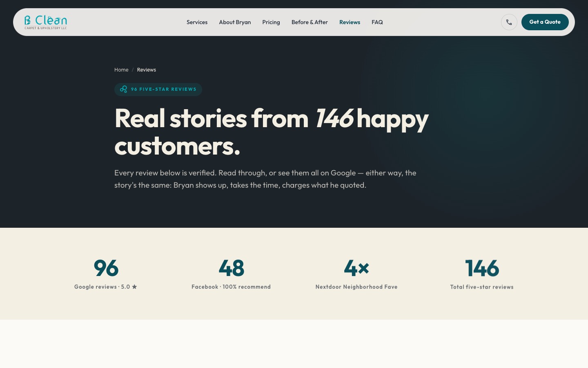Navigate to Before & After
The image size is (588, 368).
(310, 22)
